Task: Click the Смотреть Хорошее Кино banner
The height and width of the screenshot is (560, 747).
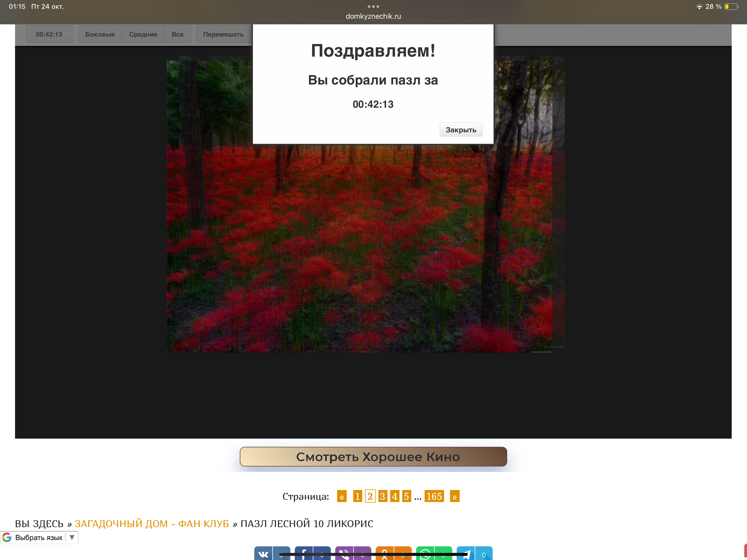Action: [x=373, y=457]
